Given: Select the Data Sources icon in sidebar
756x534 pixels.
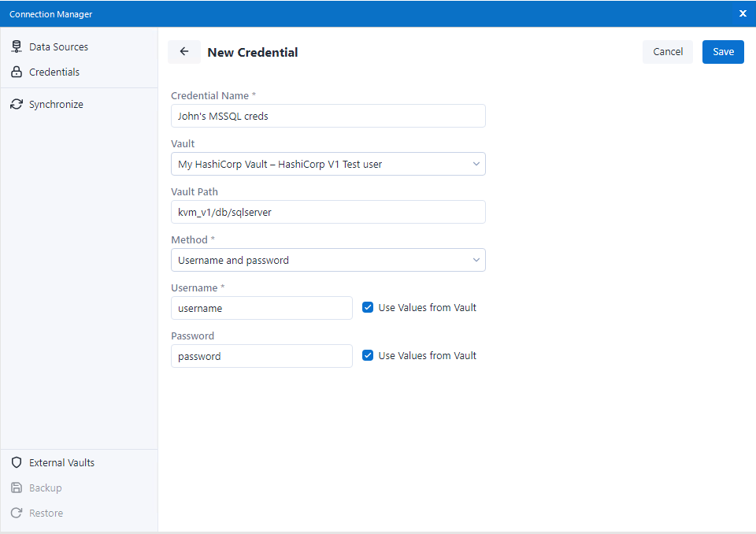Looking at the screenshot, I should pyautogui.click(x=17, y=46).
